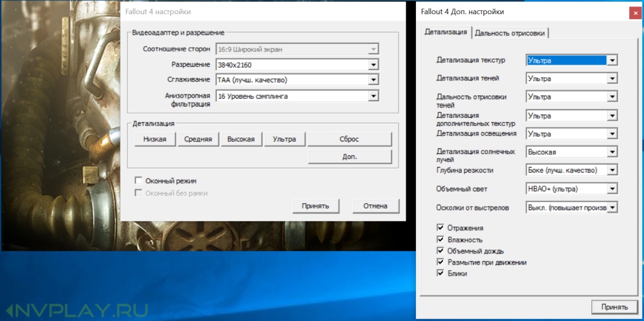
Task: Open the Детализация освещения dropdown
Action: 572,134
